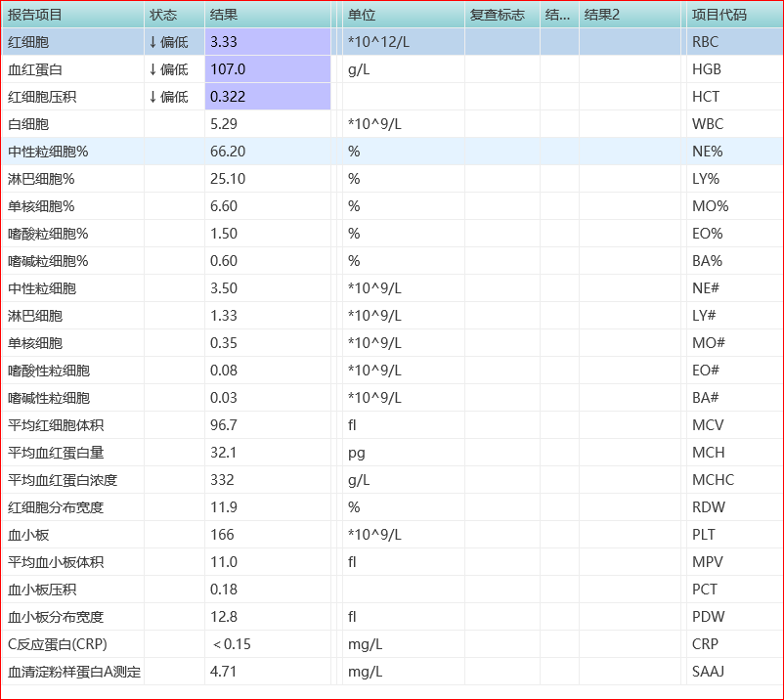This screenshot has height=700, width=784.
Task: Click the 结果2 column header
Action: tap(630, 15)
